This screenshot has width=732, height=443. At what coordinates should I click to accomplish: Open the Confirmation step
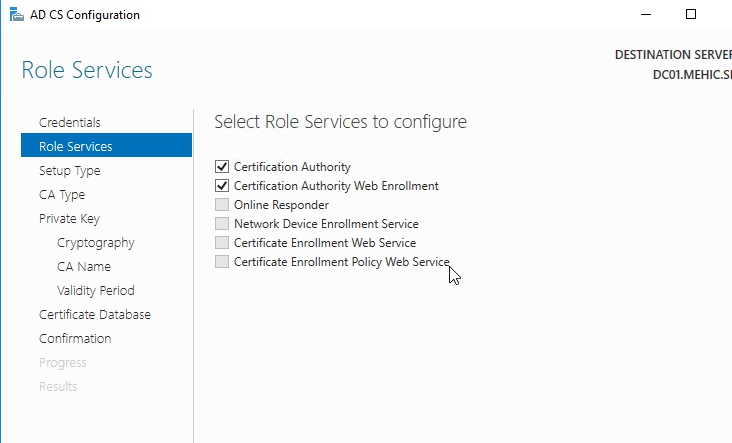click(75, 338)
